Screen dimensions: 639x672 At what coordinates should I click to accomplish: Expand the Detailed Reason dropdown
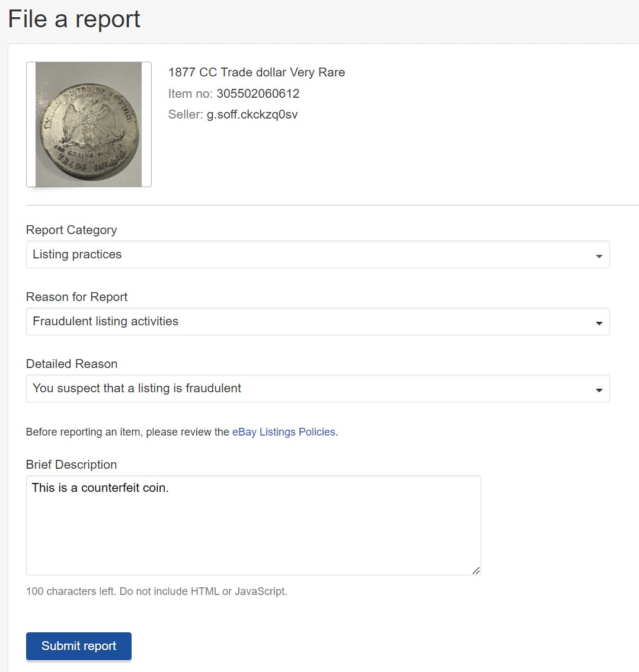(318, 388)
